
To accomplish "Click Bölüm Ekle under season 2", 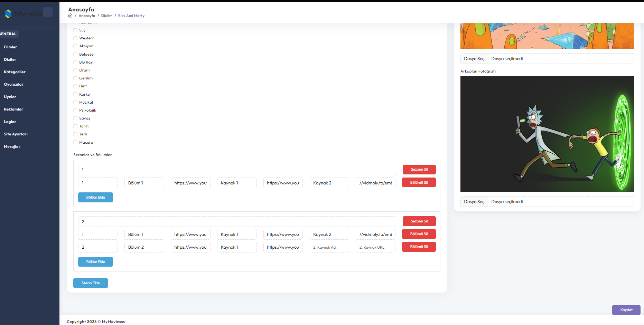I will [95, 262].
